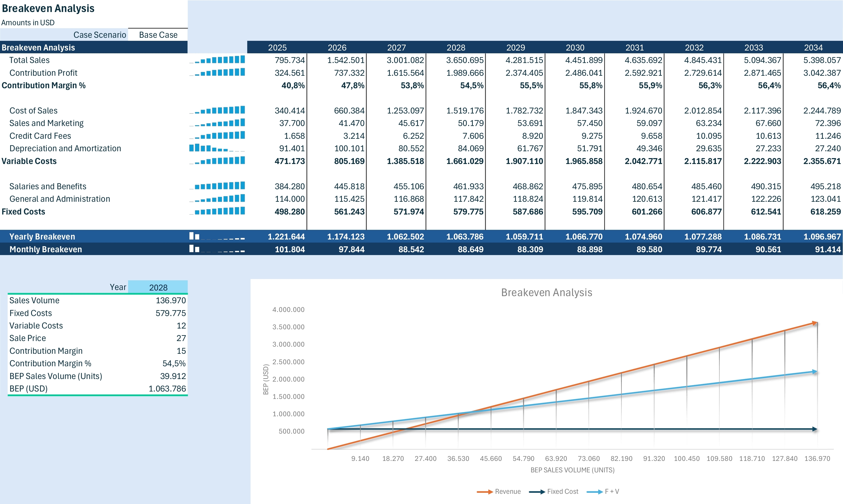Viewport: 843px width, 504px height.
Task: Click the 2028 column header
Action: 457,47
